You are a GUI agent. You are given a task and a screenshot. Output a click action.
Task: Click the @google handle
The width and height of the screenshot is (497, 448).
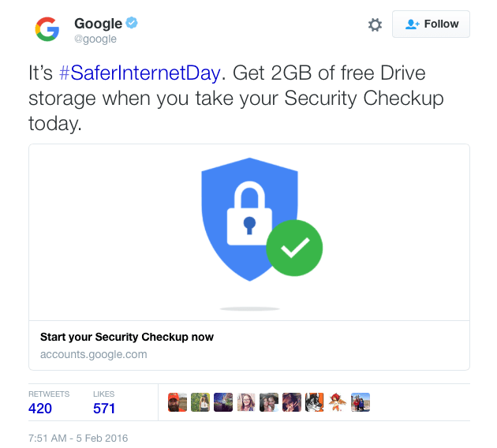[95, 39]
